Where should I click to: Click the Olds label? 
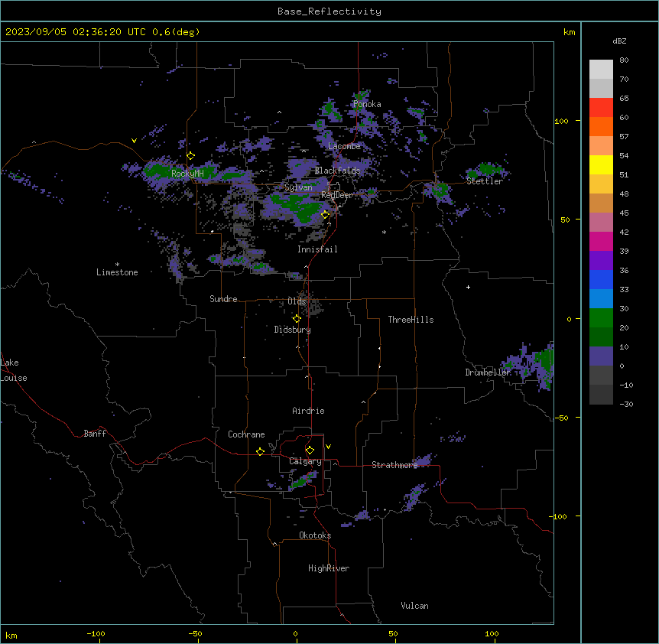[x=297, y=301]
